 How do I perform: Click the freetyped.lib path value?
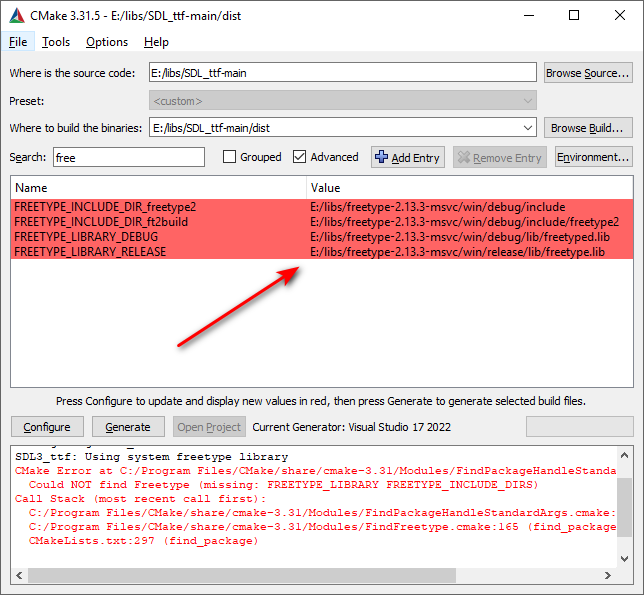460,237
